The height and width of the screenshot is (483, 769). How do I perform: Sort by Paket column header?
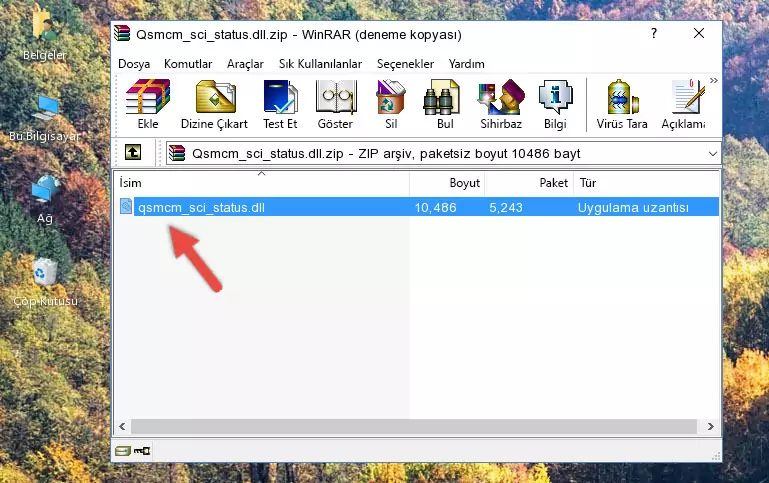529,183
